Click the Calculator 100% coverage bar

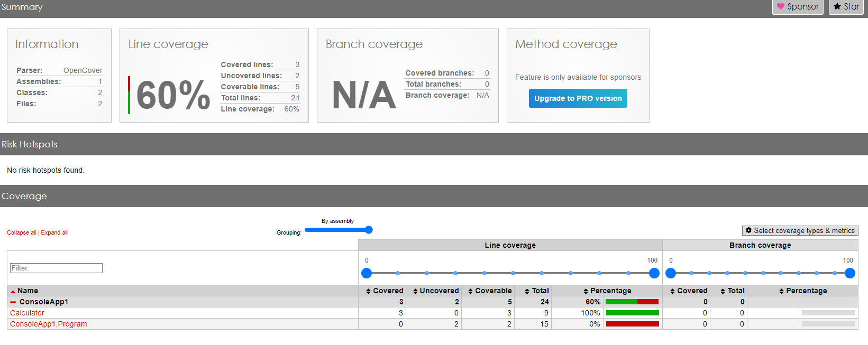(x=632, y=313)
